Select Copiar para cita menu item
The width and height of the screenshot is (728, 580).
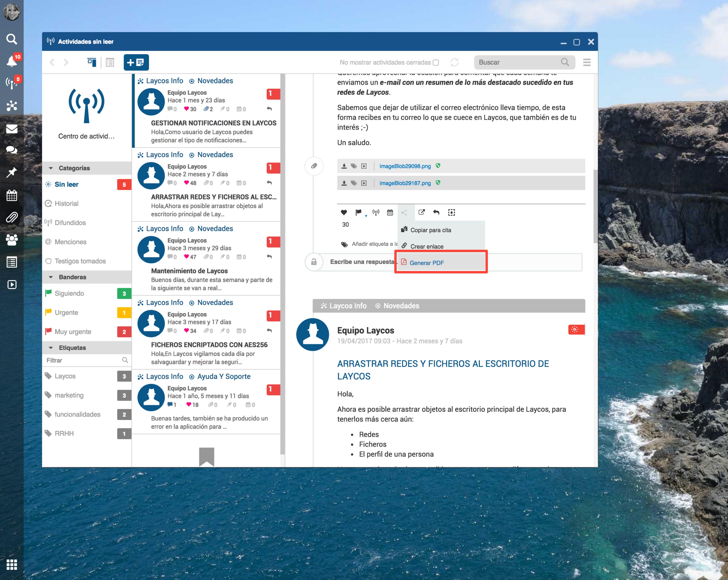(x=441, y=230)
